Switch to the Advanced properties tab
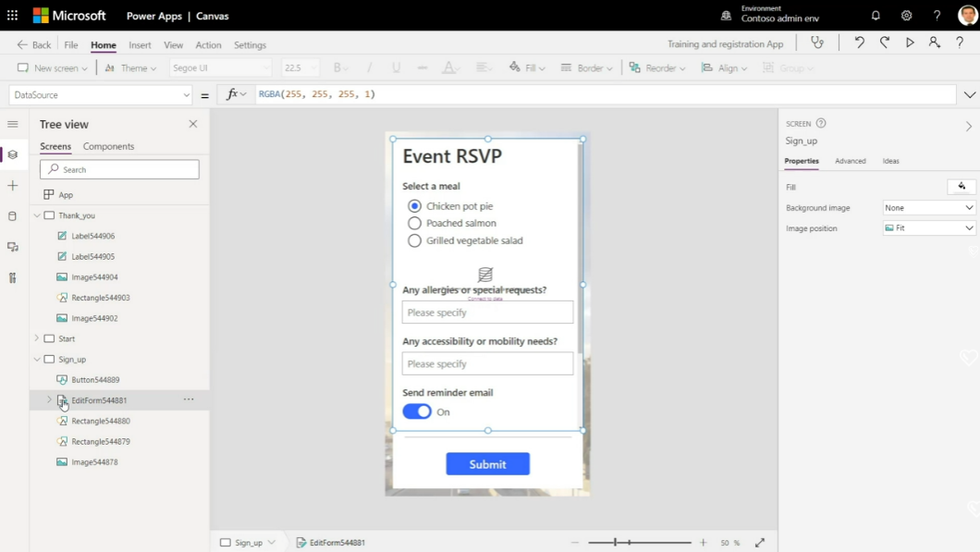Image resolution: width=980 pixels, height=552 pixels. [x=850, y=161]
